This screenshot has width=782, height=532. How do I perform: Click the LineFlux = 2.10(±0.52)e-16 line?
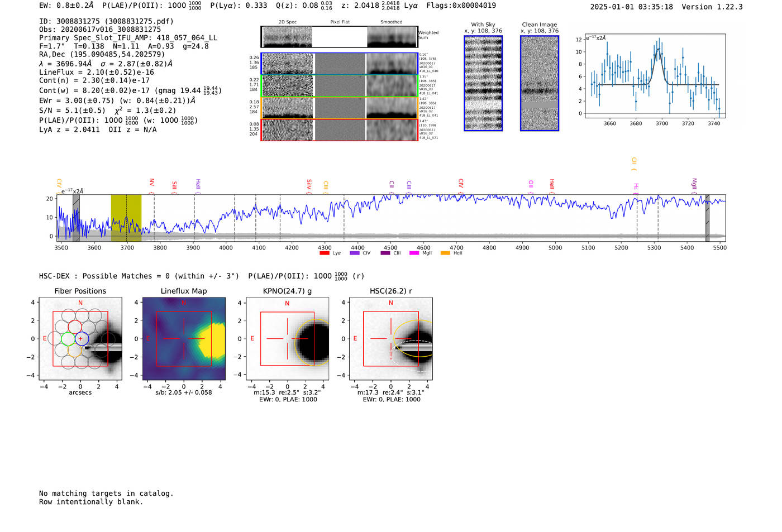(x=97, y=72)
